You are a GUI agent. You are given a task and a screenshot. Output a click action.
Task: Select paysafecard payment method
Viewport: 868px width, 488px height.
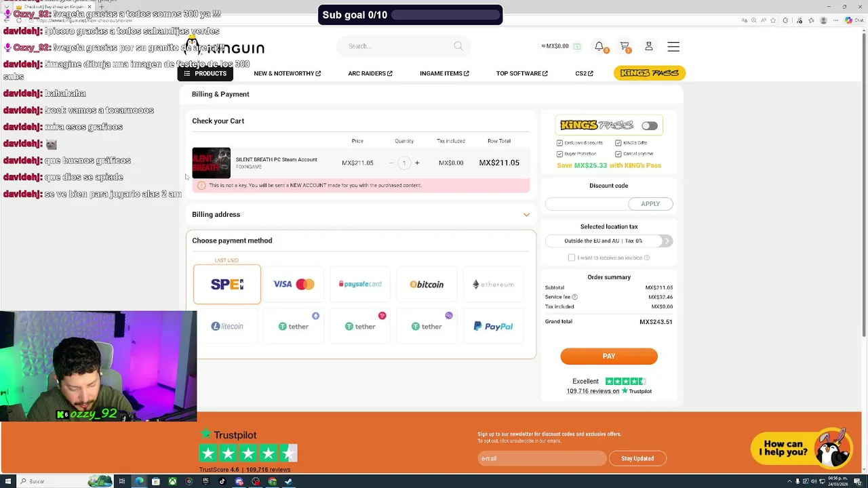[360, 284]
